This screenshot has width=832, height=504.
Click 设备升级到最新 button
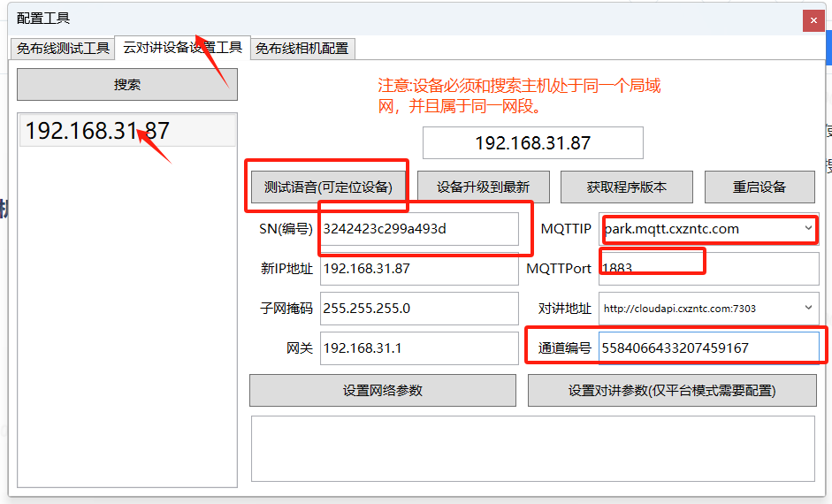point(484,187)
